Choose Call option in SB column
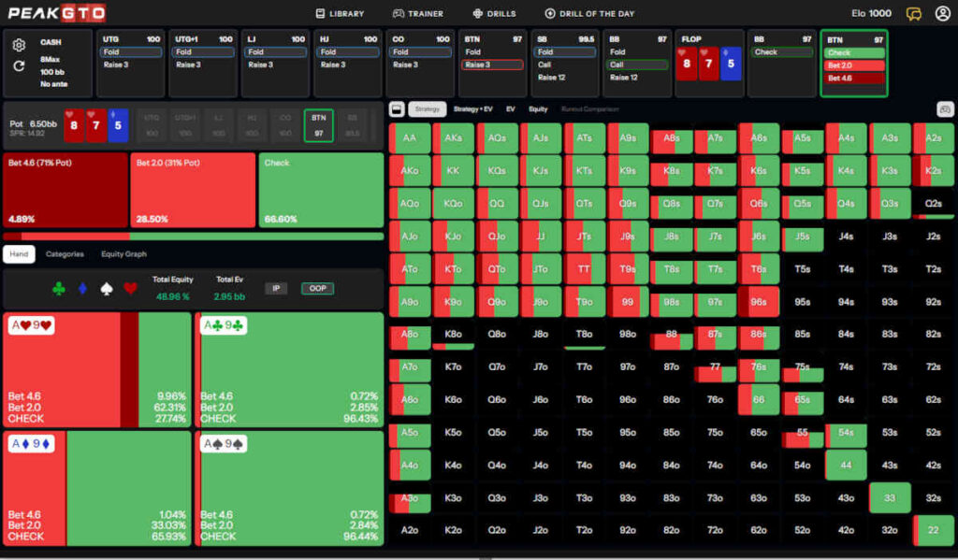Viewport: 958px width, 560px height. [x=545, y=65]
